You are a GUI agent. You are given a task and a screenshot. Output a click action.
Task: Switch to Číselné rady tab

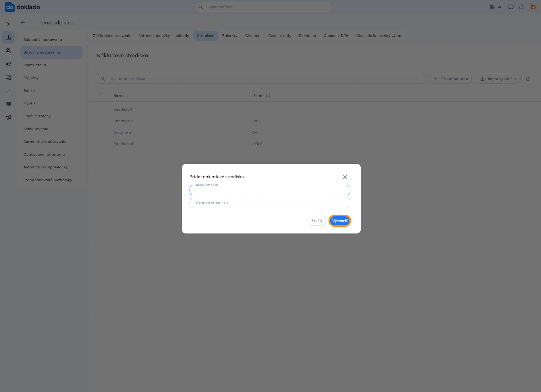pos(280,36)
